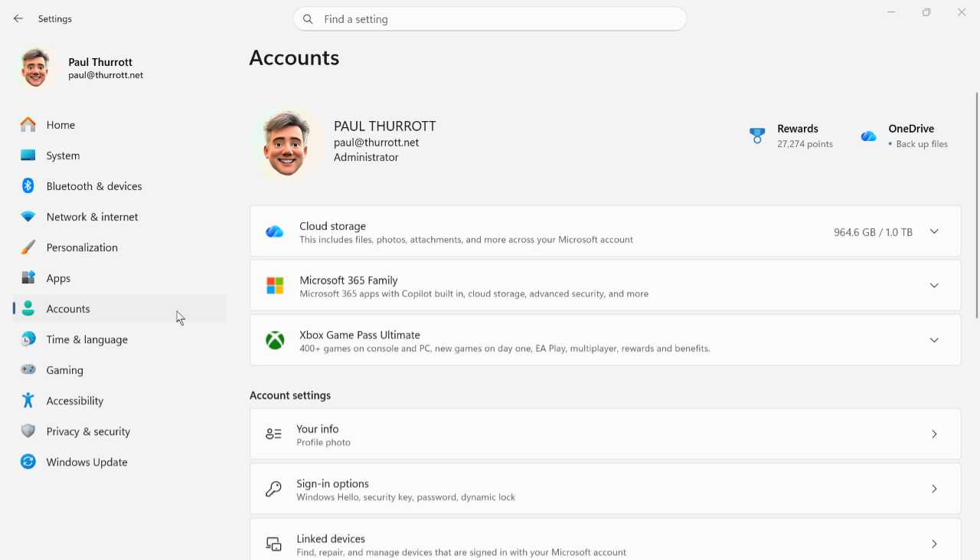Image resolution: width=980 pixels, height=560 pixels.
Task: Click the Cloud storage cloud icon
Action: [275, 231]
